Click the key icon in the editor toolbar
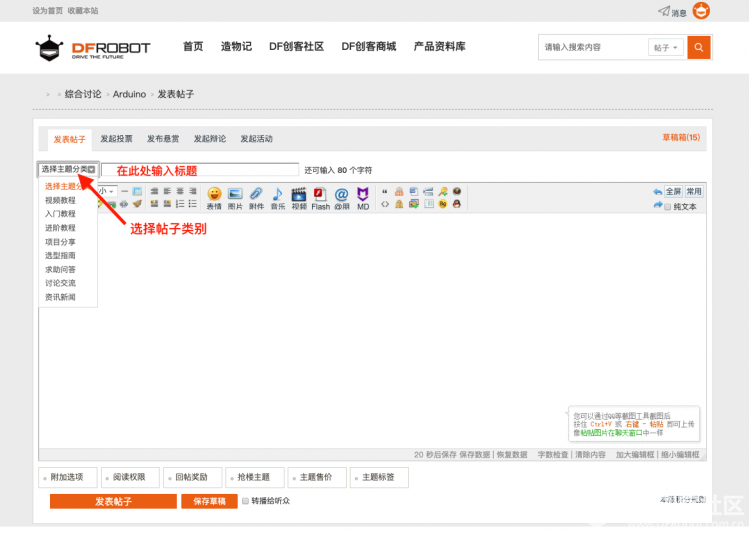The image size is (749, 533). (443, 192)
